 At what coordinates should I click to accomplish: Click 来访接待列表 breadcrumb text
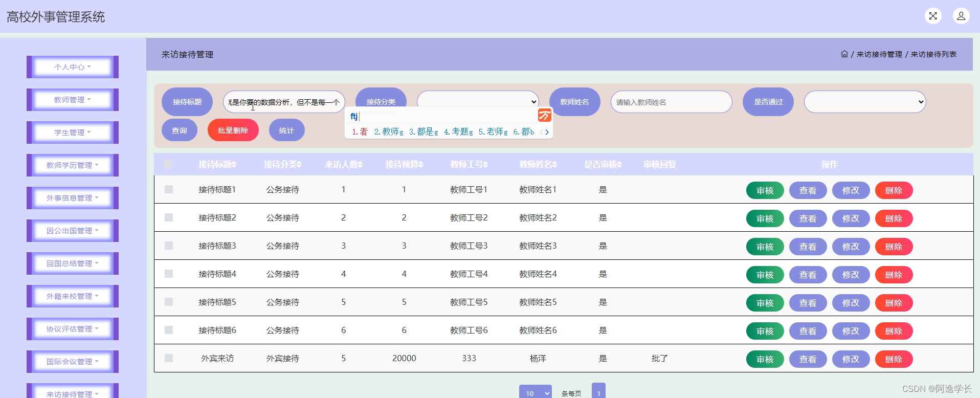[933, 54]
